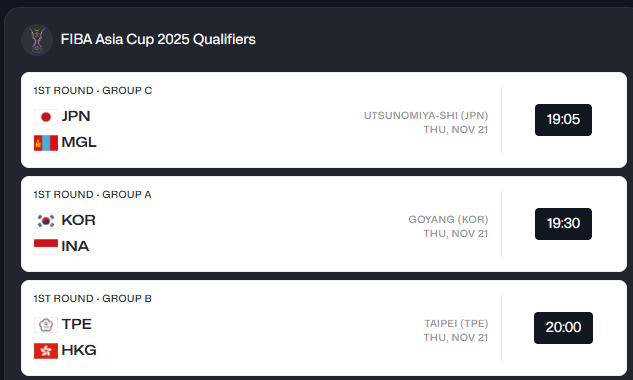Click the Hong Kong flag icon
Screen dimensions: 633x380
46,351
